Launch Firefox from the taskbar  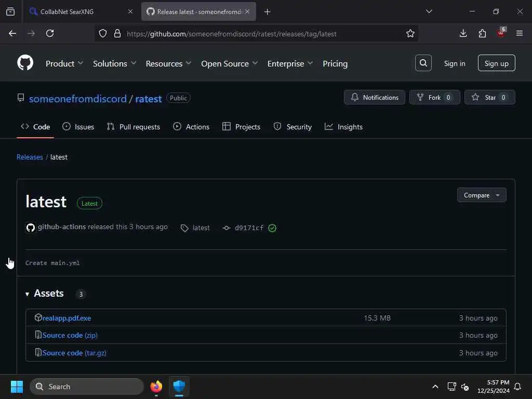(x=156, y=387)
